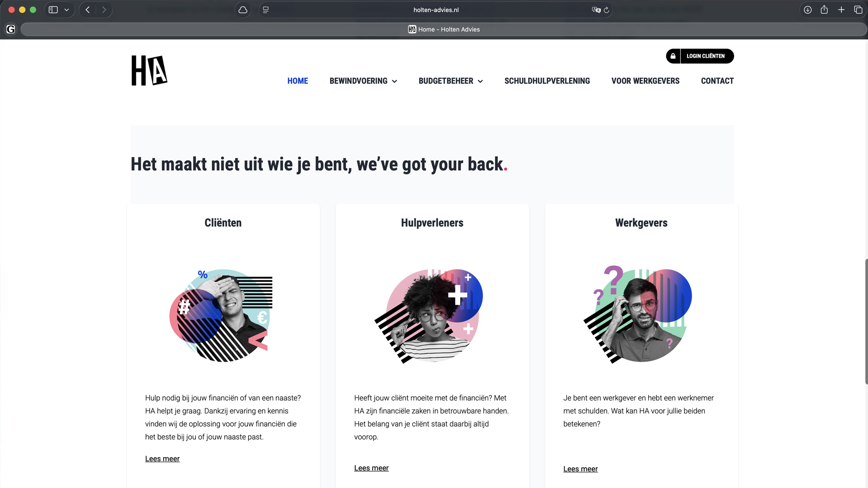This screenshot has width=868, height=488.
Task: Click the translate icon in the address bar
Action: pos(596,9)
